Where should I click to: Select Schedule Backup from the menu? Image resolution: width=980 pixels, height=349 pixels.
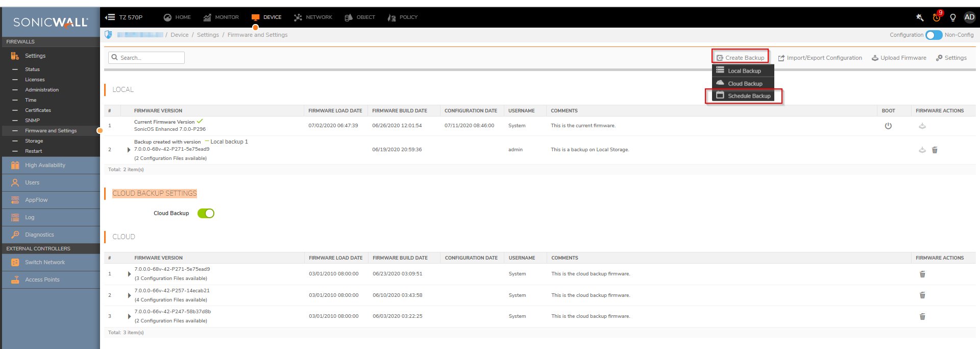click(x=748, y=96)
